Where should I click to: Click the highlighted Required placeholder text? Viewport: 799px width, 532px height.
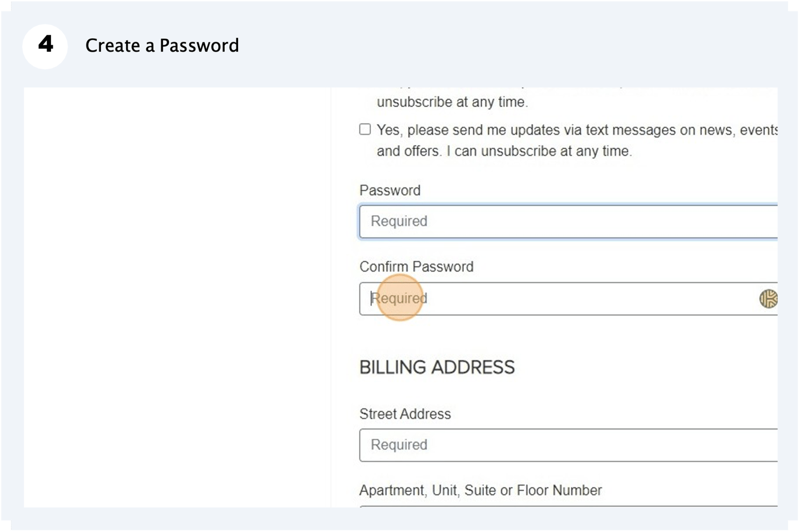click(400, 298)
